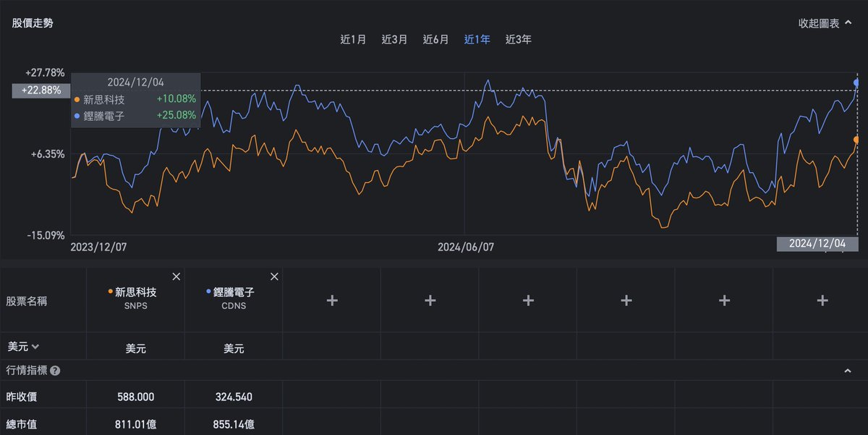Click 美元 currency cell under SNPS
868x435 pixels.
[135, 349]
